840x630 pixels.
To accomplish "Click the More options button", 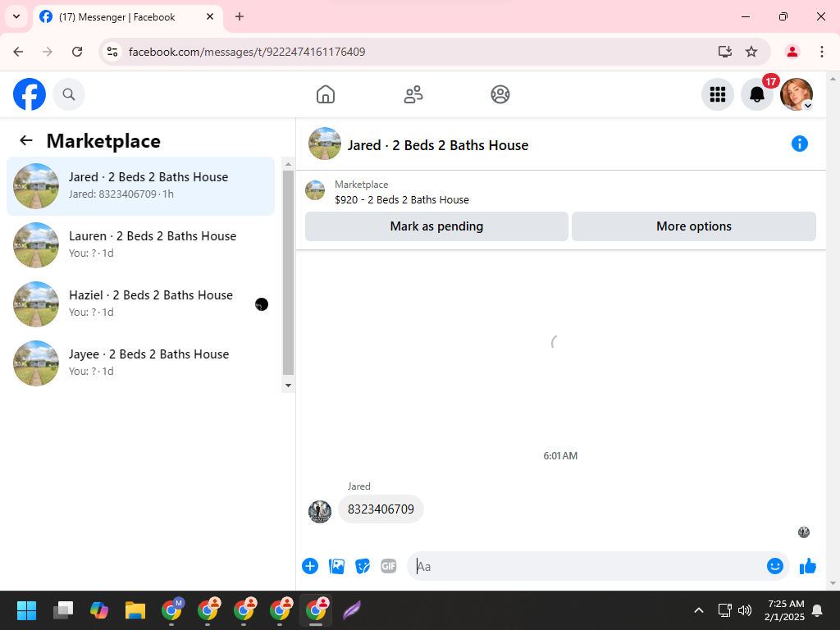I will point(694,226).
